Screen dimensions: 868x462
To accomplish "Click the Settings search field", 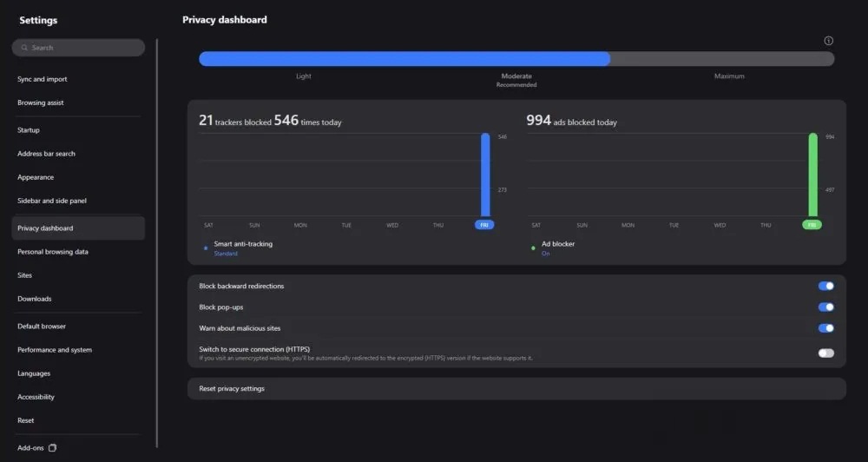I will tap(82, 48).
